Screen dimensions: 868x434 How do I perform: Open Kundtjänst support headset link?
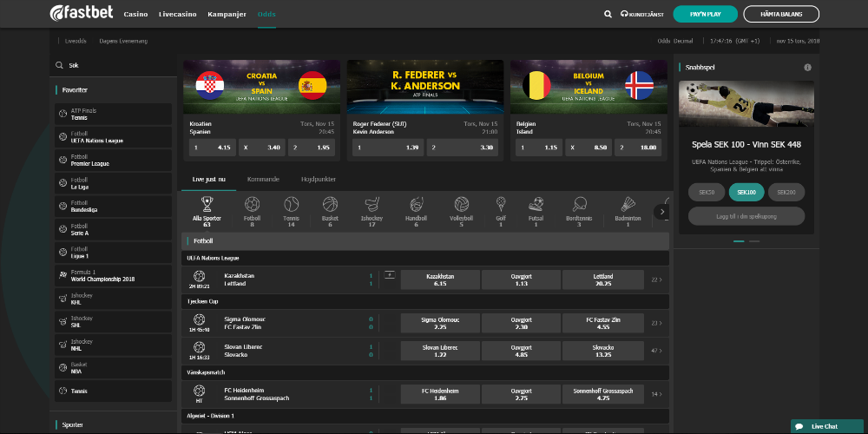point(642,15)
